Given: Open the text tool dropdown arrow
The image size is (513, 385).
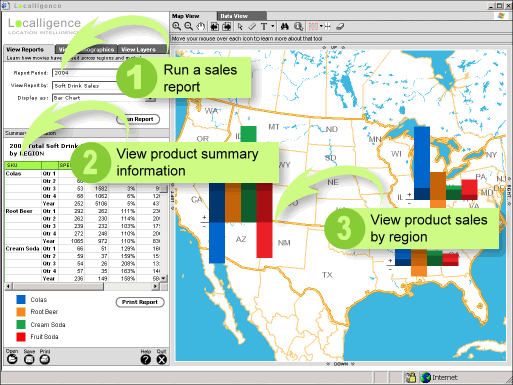Looking at the screenshot, I should pos(273,26).
